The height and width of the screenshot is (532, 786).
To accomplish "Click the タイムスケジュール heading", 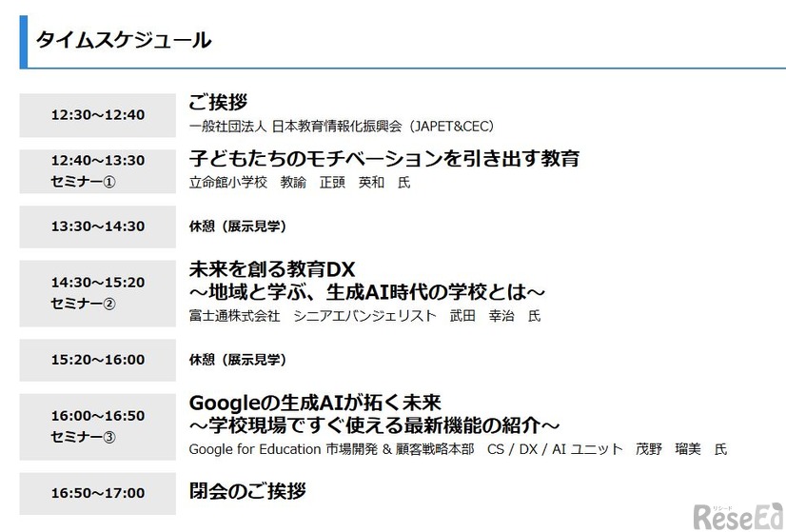I will point(124,41).
